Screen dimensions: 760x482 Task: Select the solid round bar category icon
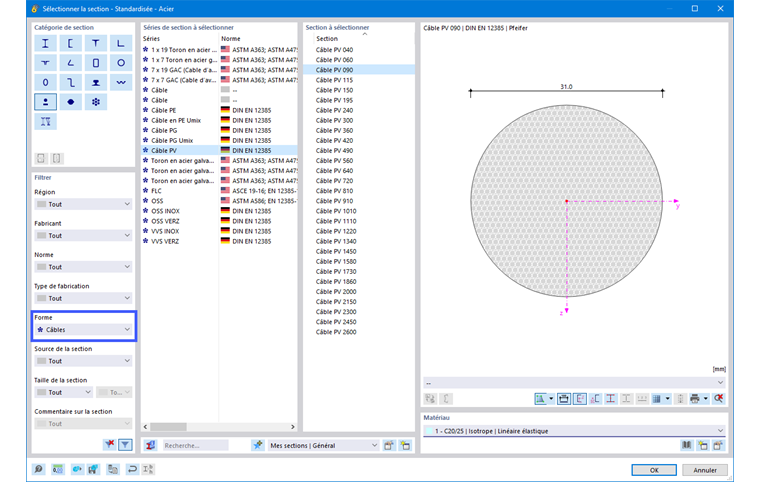coord(71,102)
